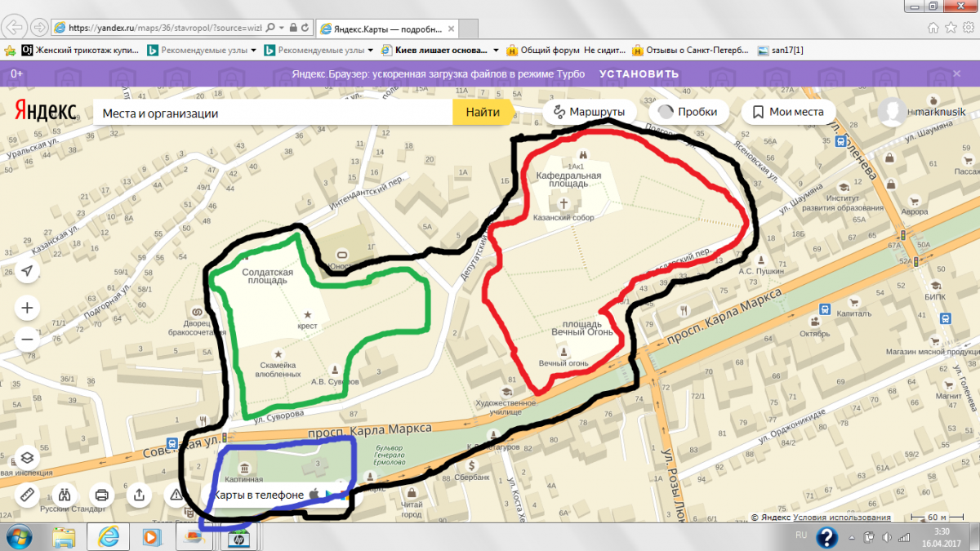Click the Найти search button
The image size is (980, 551).
click(x=483, y=112)
